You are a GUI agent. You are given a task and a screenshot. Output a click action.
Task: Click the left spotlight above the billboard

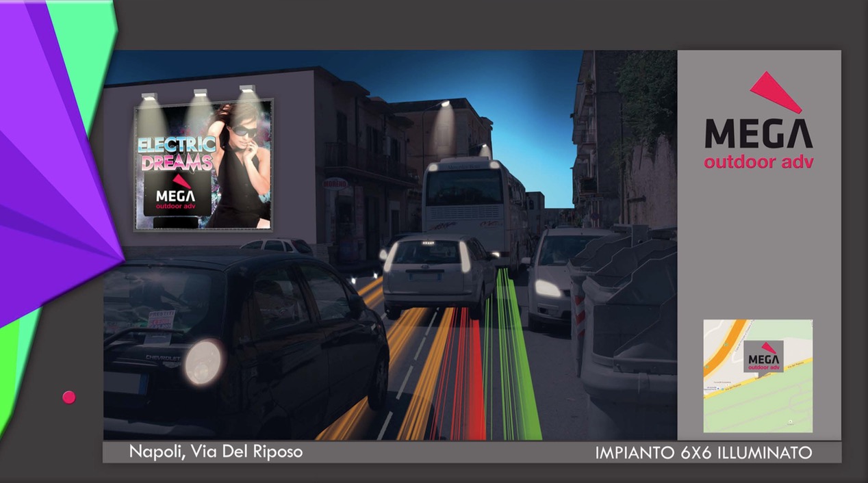click(x=149, y=97)
